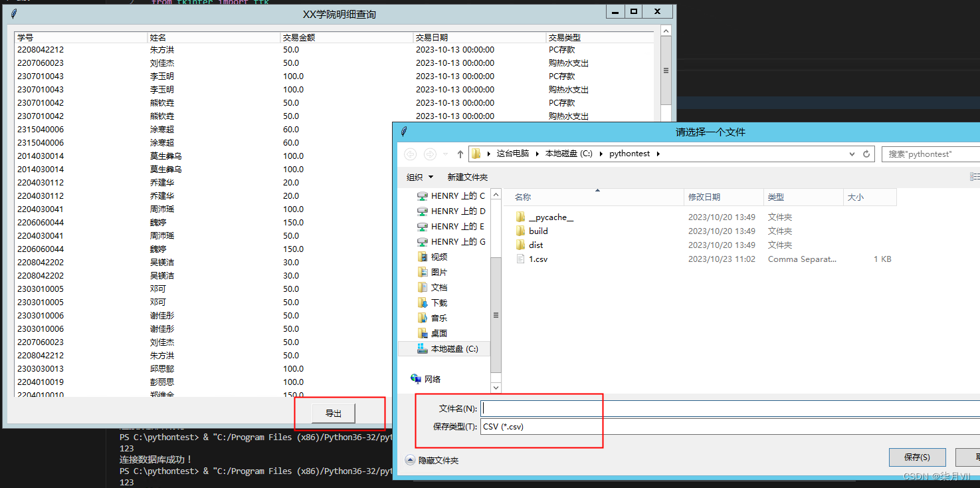Open the 视频 videos folder in sidebar
The image size is (980, 488).
click(433, 257)
